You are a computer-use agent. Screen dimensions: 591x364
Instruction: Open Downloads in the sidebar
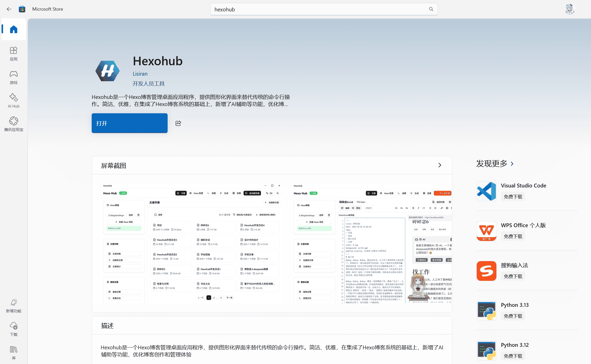14,329
